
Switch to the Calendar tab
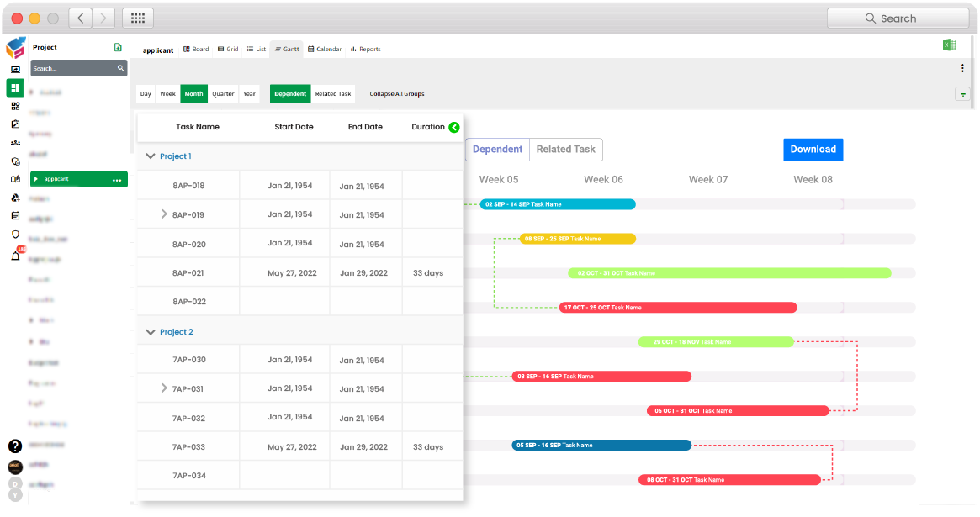click(x=325, y=49)
